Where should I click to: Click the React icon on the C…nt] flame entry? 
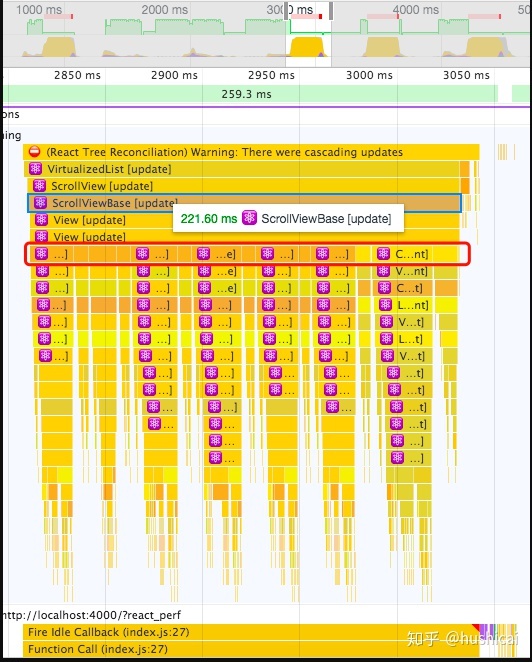pyautogui.click(x=383, y=253)
